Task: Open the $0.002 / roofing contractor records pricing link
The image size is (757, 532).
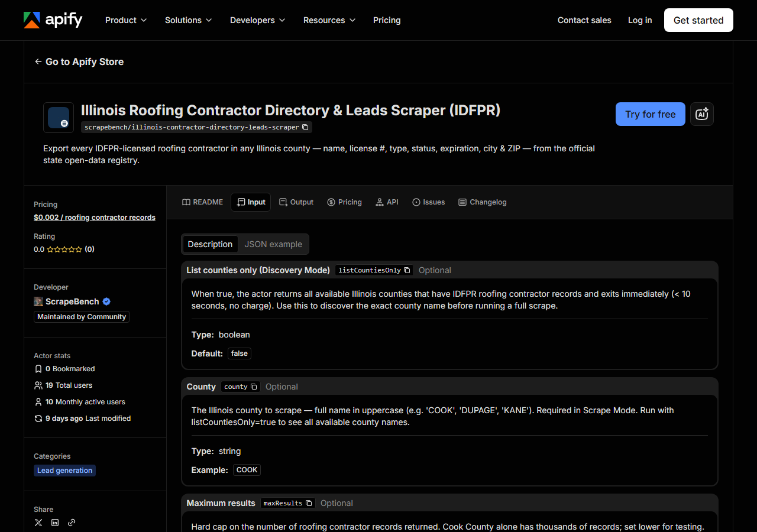Action: coord(95,218)
